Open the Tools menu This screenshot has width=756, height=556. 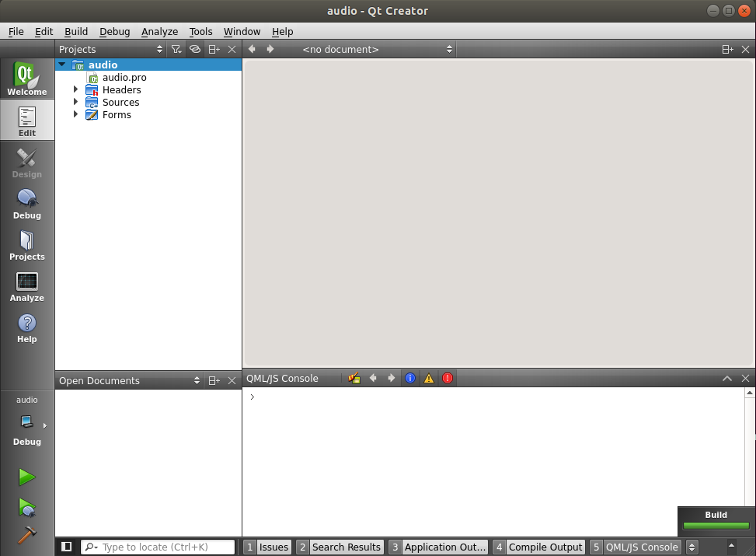[200, 31]
